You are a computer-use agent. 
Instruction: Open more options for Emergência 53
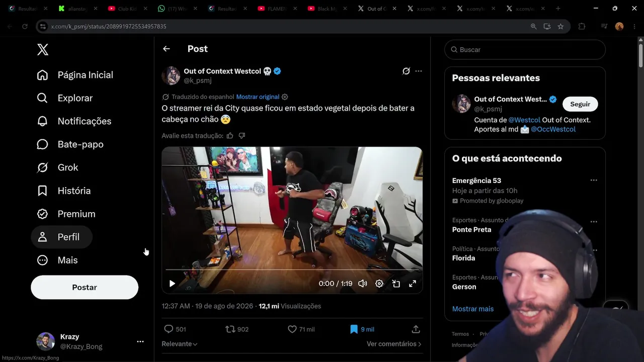click(594, 180)
